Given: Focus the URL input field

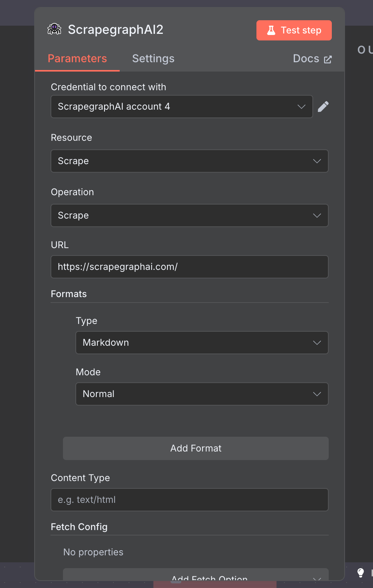Looking at the screenshot, I should click(x=190, y=267).
